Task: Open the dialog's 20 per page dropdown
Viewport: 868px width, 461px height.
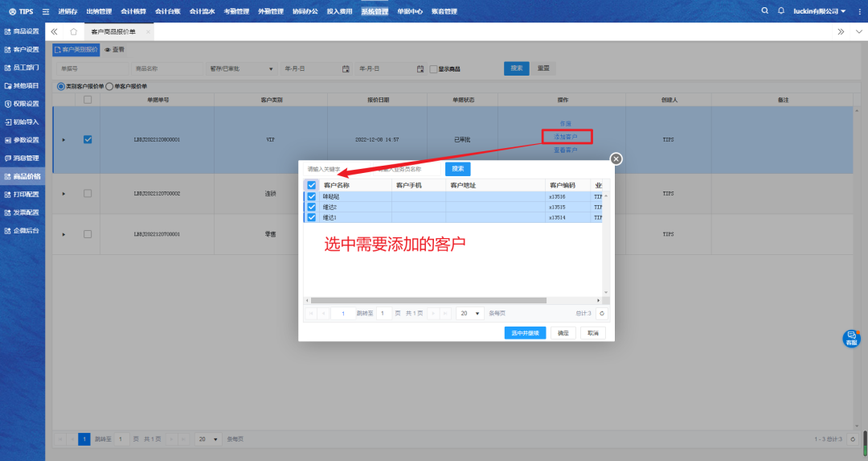Action: click(470, 313)
